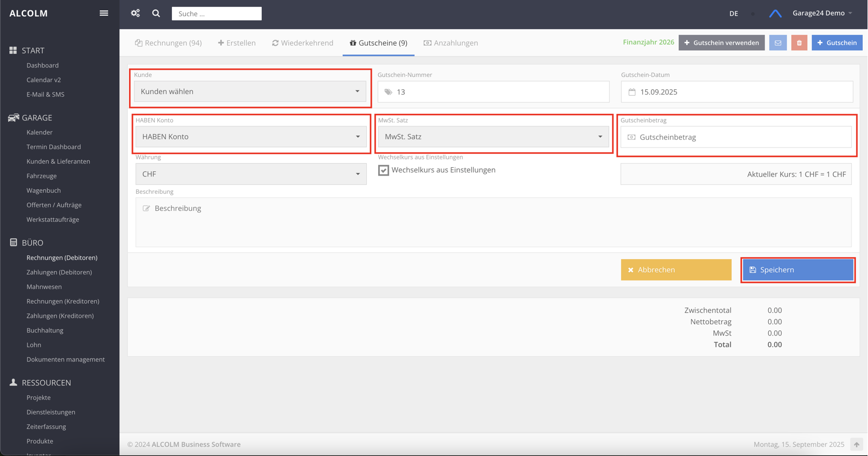The image size is (868, 456).
Task: Open the CHF currency dropdown
Action: coord(251,174)
